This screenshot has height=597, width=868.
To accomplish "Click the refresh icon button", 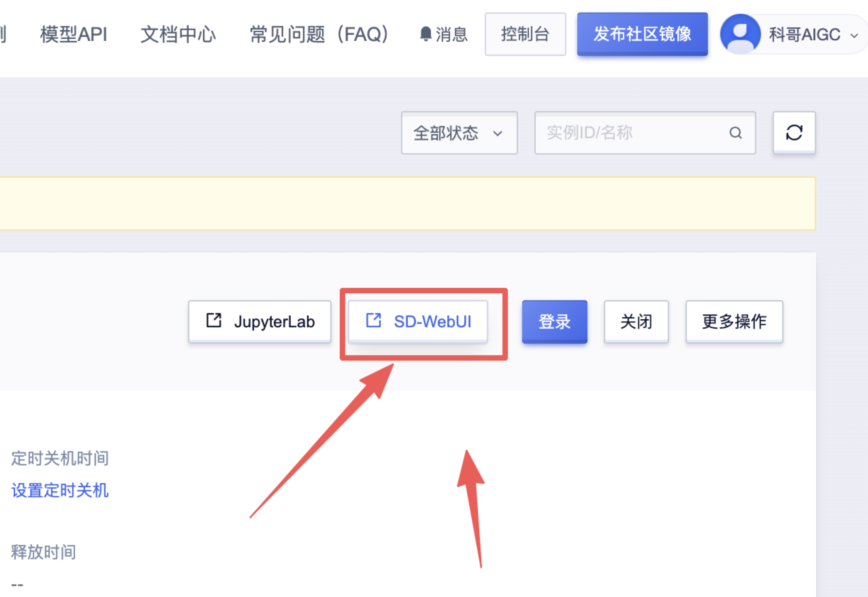I will tap(794, 133).
